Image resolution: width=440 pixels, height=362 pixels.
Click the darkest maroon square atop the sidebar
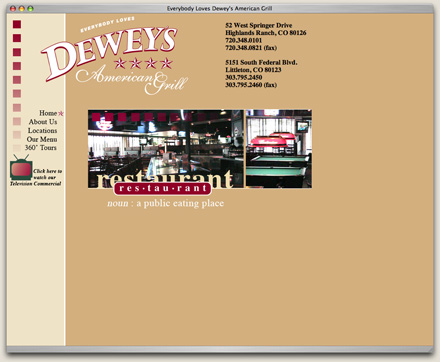(x=17, y=24)
